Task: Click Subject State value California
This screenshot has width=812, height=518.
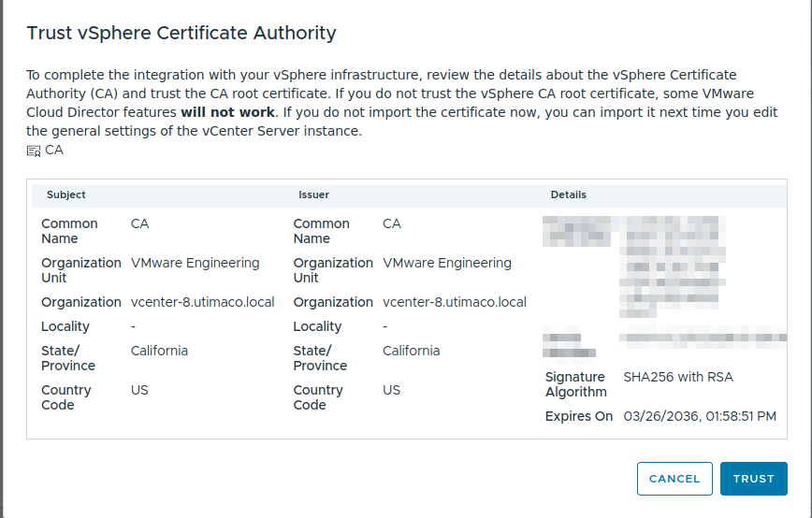Action: coord(159,351)
